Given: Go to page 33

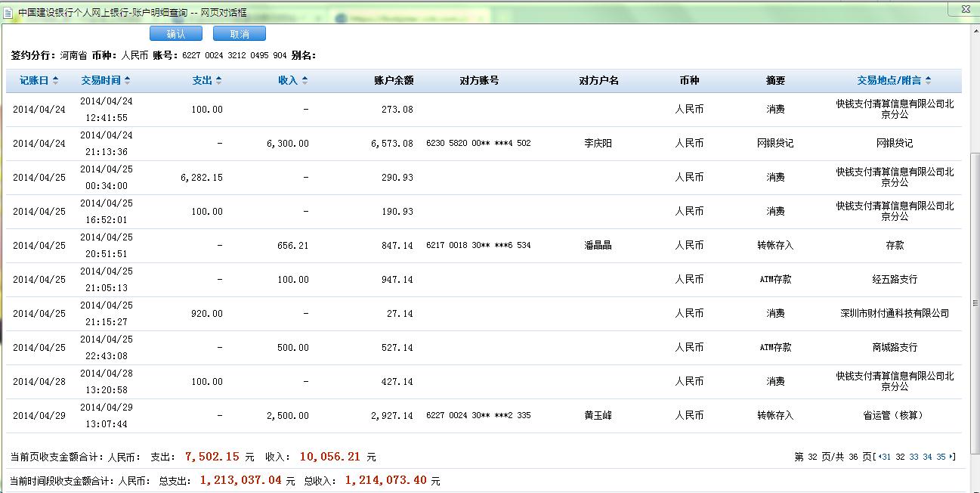Looking at the screenshot, I should tap(914, 457).
